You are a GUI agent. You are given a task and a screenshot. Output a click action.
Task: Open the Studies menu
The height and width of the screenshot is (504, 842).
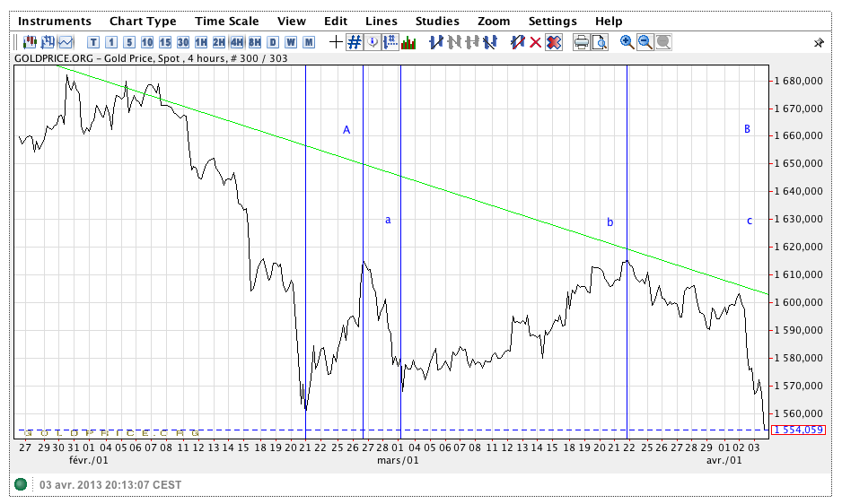(x=437, y=21)
